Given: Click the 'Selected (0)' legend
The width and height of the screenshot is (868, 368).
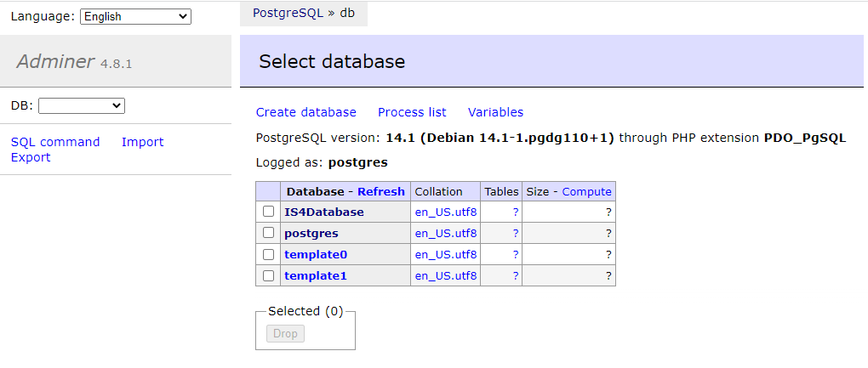Looking at the screenshot, I should click(306, 312).
